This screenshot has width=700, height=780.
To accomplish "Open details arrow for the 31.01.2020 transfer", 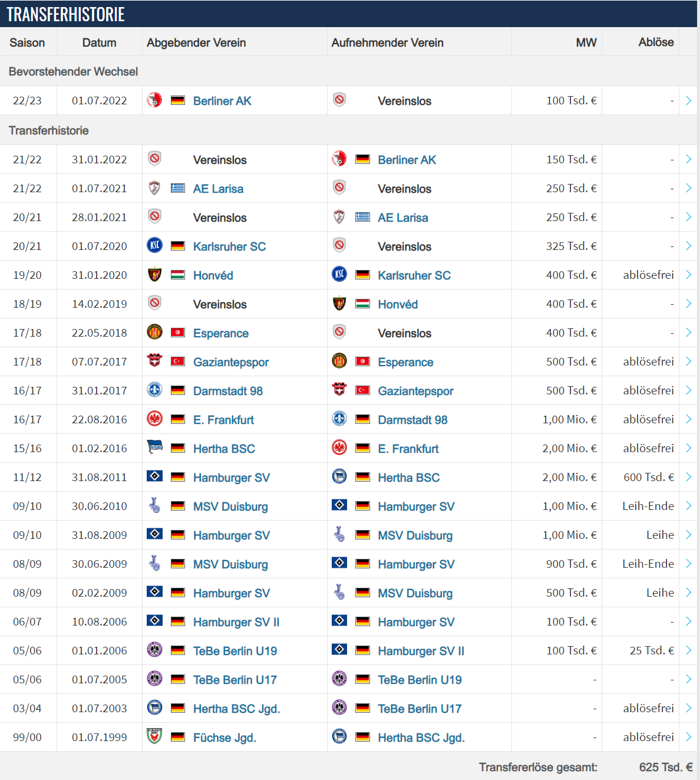I will (688, 275).
